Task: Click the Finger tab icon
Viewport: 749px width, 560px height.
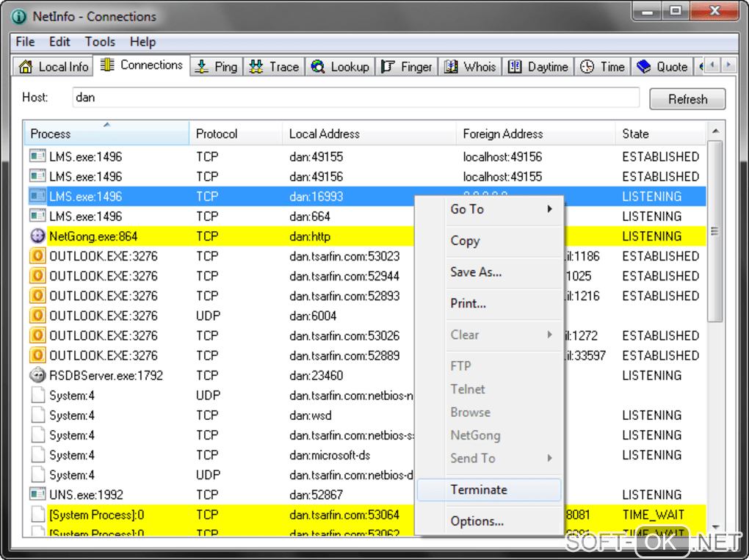Action: point(388,67)
